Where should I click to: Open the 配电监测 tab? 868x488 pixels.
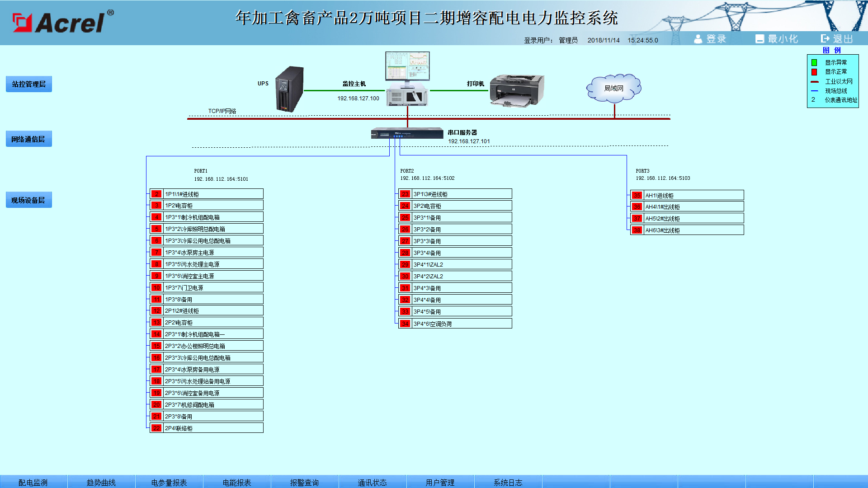33,482
